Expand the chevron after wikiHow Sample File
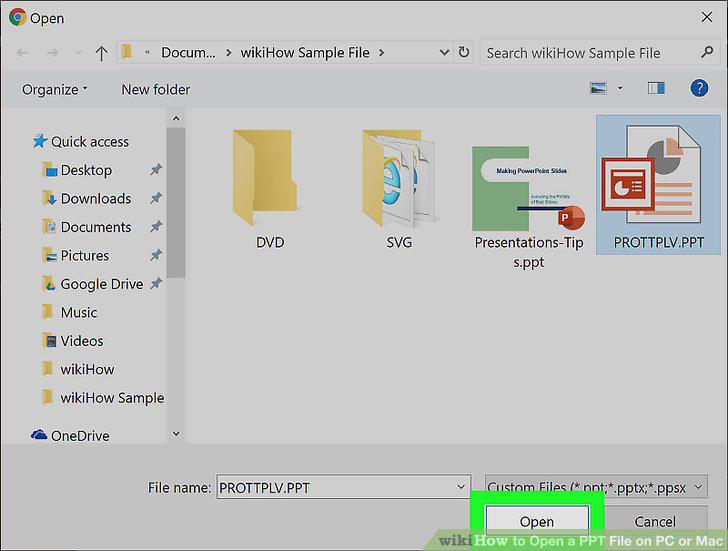Image resolution: width=728 pixels, height=551 pixels. point(381,52)
